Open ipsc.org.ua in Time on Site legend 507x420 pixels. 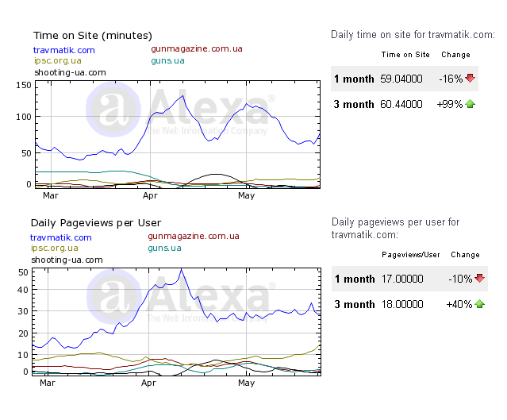[x=58, y=61]
